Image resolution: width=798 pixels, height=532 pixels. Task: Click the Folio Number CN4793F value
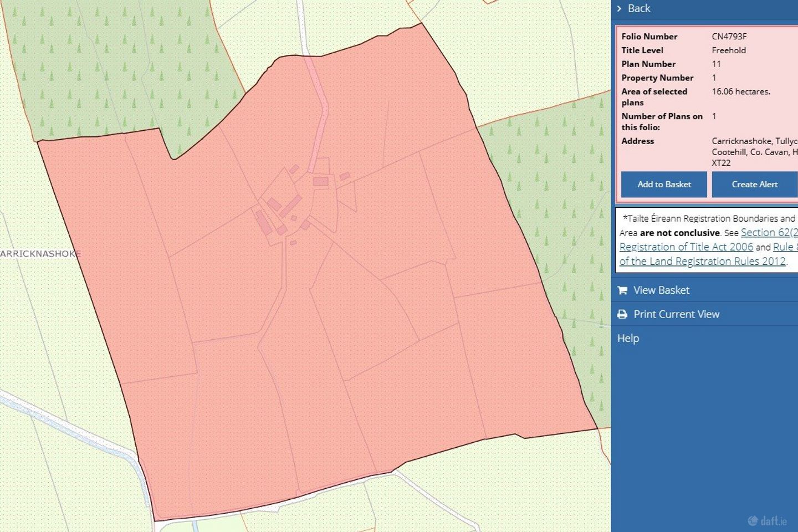(x=729, y=36)
